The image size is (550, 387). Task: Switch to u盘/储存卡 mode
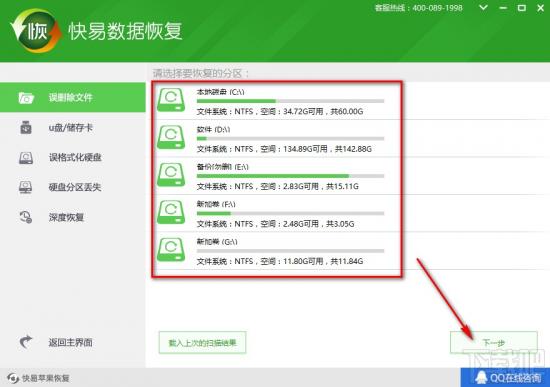tap(73, 128)
